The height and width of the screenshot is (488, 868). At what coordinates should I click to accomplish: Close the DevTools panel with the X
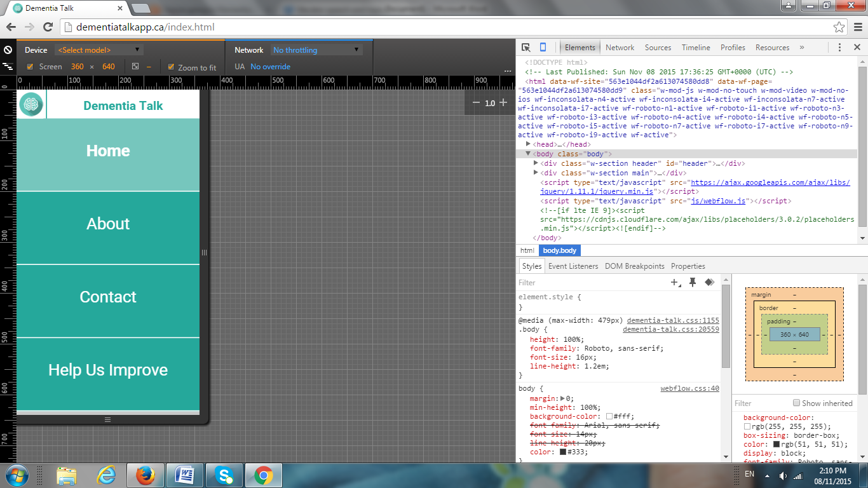(857, 48)
